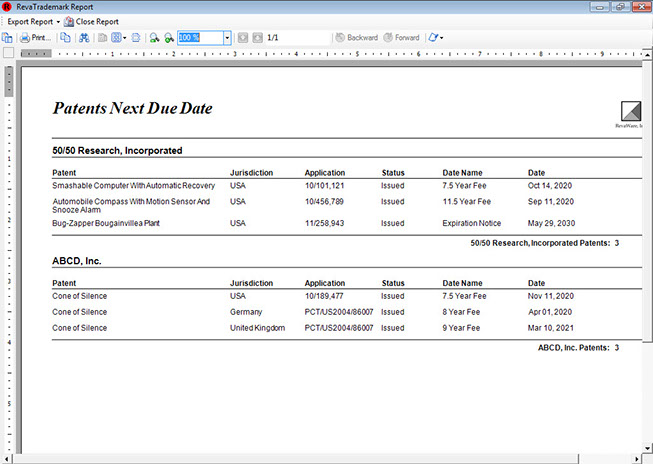Screen dimensions: 653x464
Task: Click the page width view icon
Action: click(136, 38)
